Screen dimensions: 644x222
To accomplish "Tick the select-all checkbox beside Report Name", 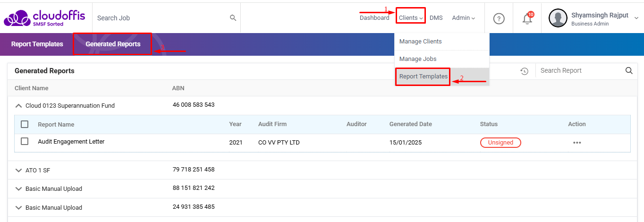I will 25,124.
